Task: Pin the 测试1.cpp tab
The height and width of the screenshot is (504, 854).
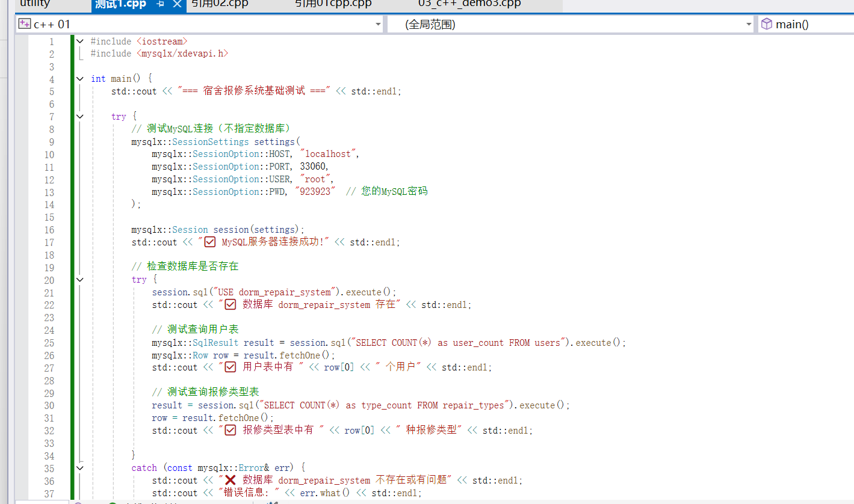Action: [x=160, y=4]
